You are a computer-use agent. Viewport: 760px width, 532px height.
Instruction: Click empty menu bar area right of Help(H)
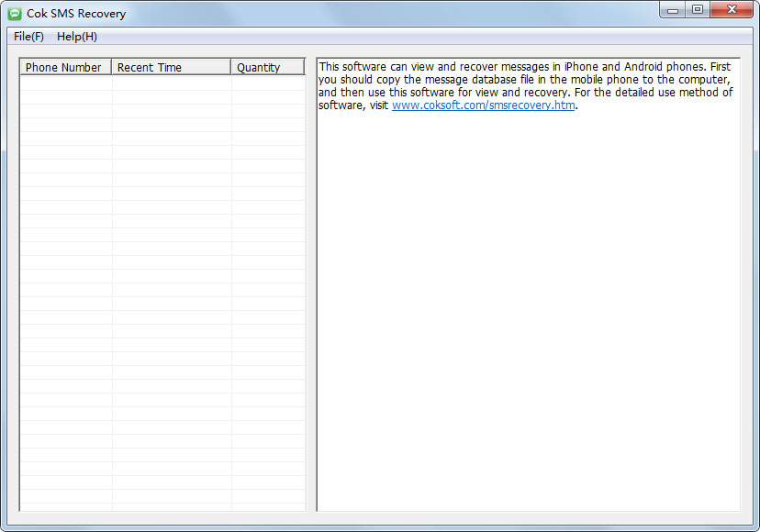(413, 37)
